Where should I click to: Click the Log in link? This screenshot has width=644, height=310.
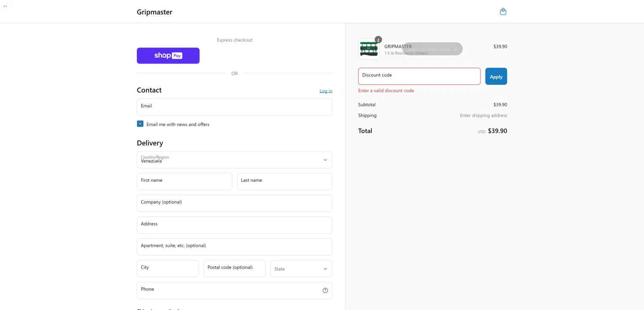tap(326, 91)
